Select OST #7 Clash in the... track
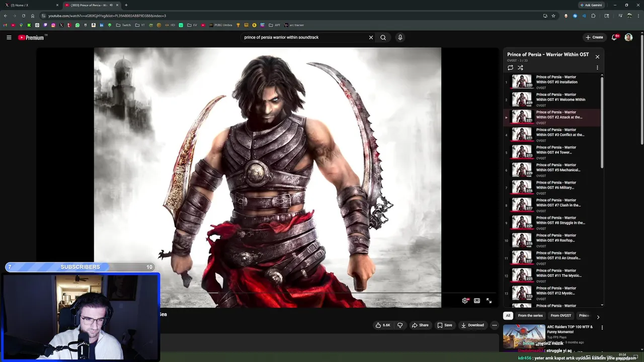Image resolution: width=644 pixels, height=362 pixels. click(552, 205)
